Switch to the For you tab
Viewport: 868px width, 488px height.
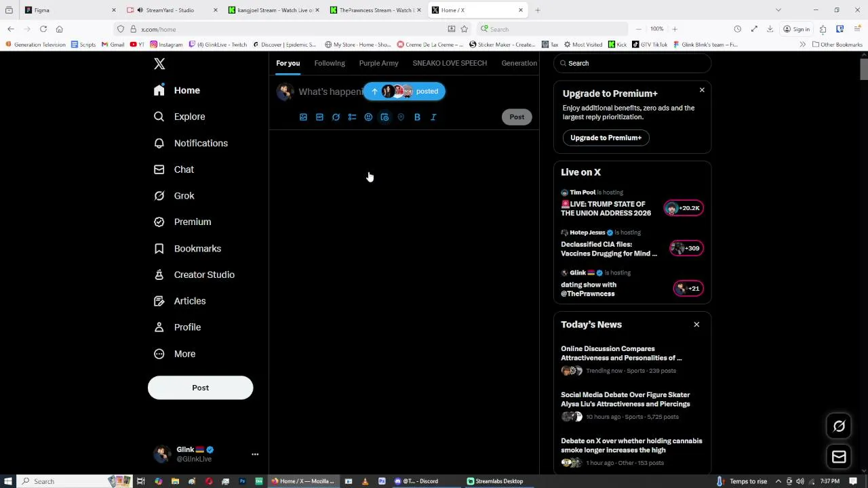click(x=288, y=63)
